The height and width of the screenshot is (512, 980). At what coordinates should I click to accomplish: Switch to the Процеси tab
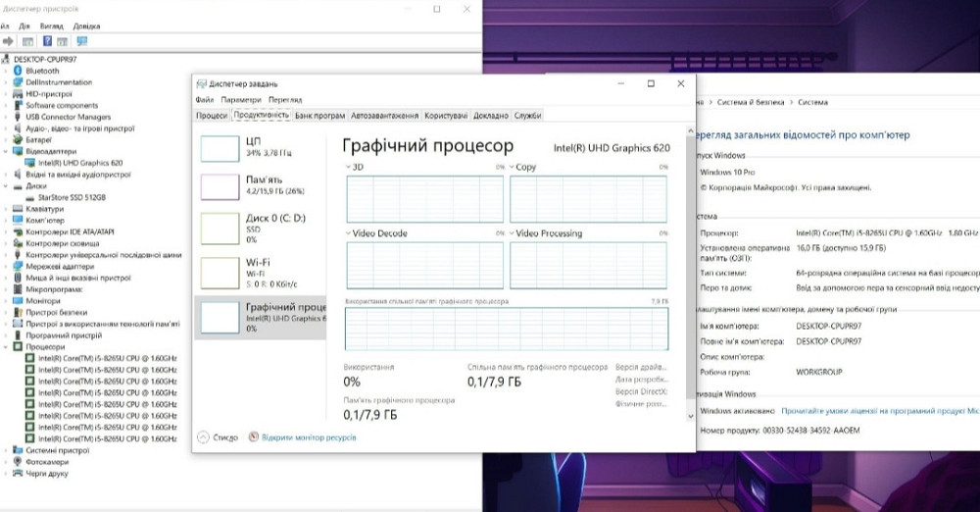212,116
